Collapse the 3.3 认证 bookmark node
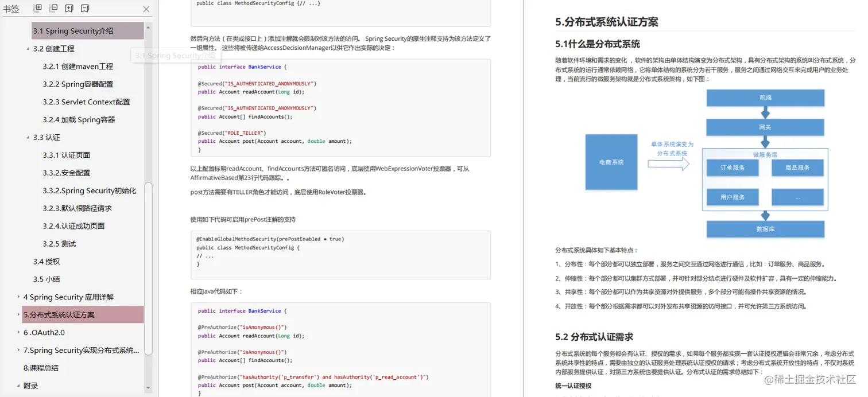868x397 pixels. [28, 138]
